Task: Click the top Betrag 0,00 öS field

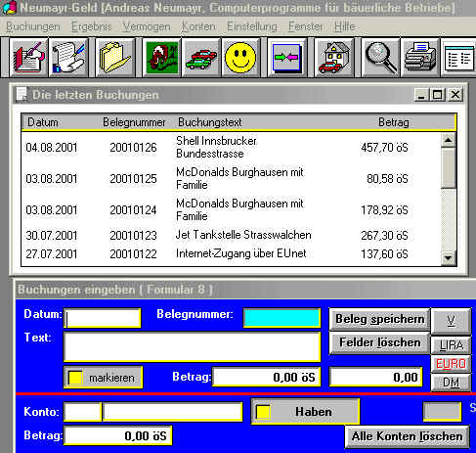Action: 266,377
